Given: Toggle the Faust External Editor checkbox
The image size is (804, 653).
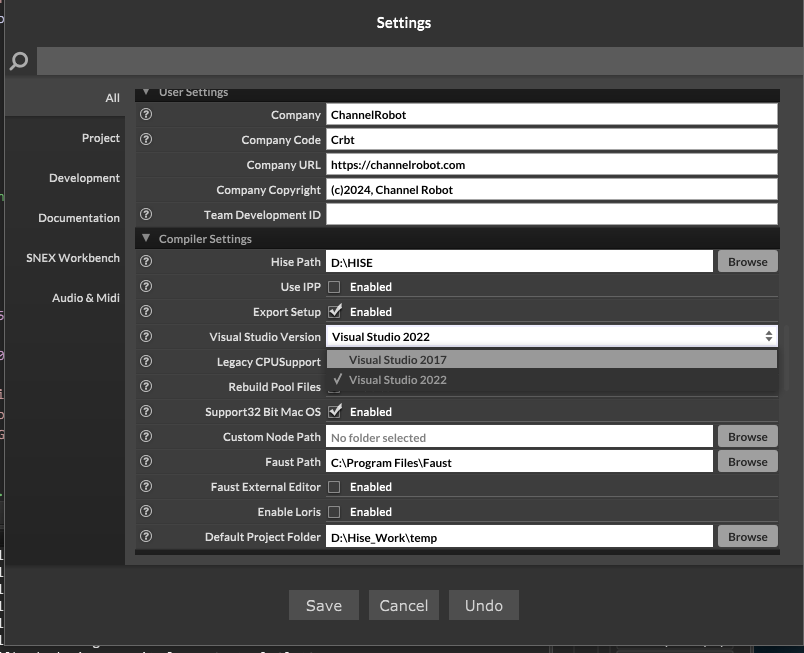Looking at the screenshot, I should pos(335,487).
